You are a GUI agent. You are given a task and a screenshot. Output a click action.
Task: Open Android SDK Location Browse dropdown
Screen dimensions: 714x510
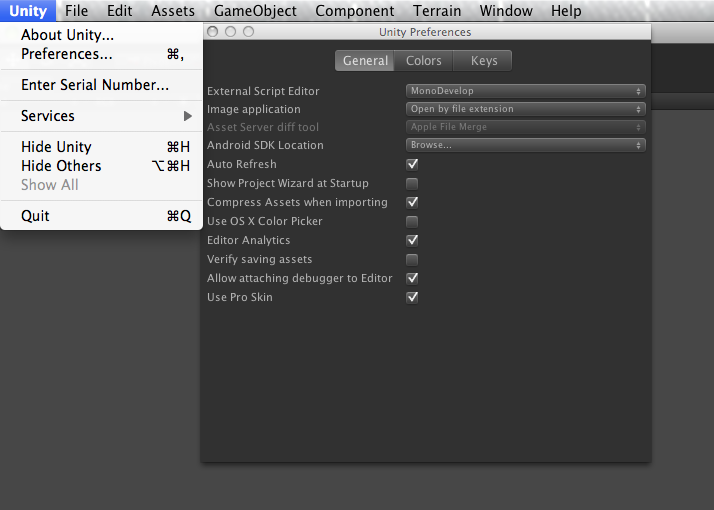tap(525, 145)
